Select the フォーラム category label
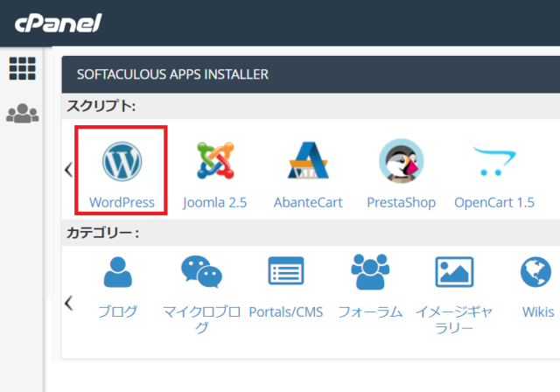Image resolution: width=560 pixels, height=392 pixels. point(370,311)
